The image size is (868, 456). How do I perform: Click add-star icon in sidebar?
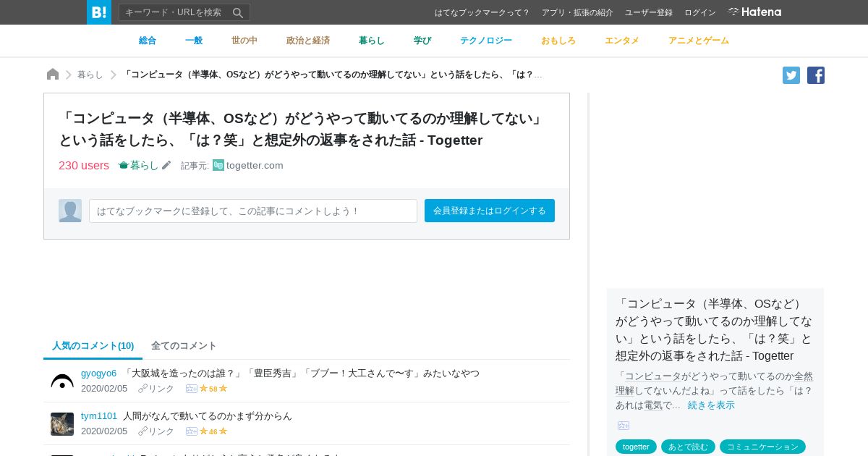pyautogui.click(x=624, y=426)
